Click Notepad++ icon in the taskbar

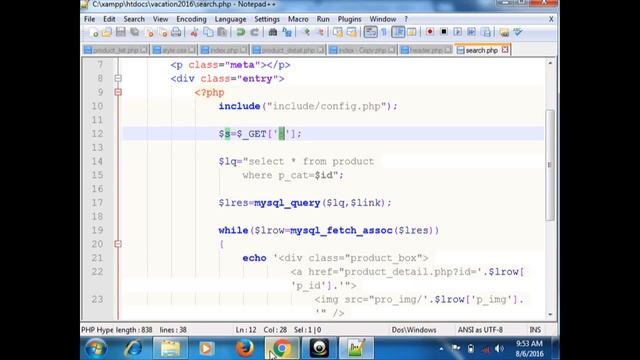[x=356, y=348]
